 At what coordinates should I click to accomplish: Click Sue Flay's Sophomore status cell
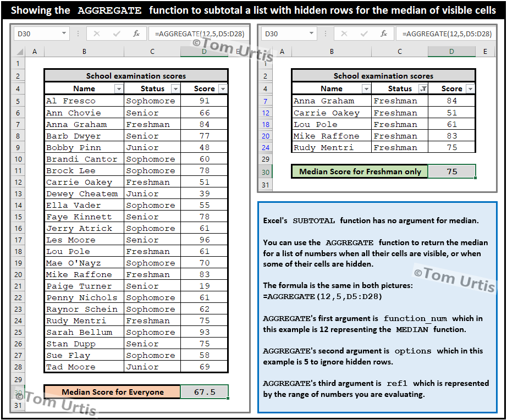point(152,355)
